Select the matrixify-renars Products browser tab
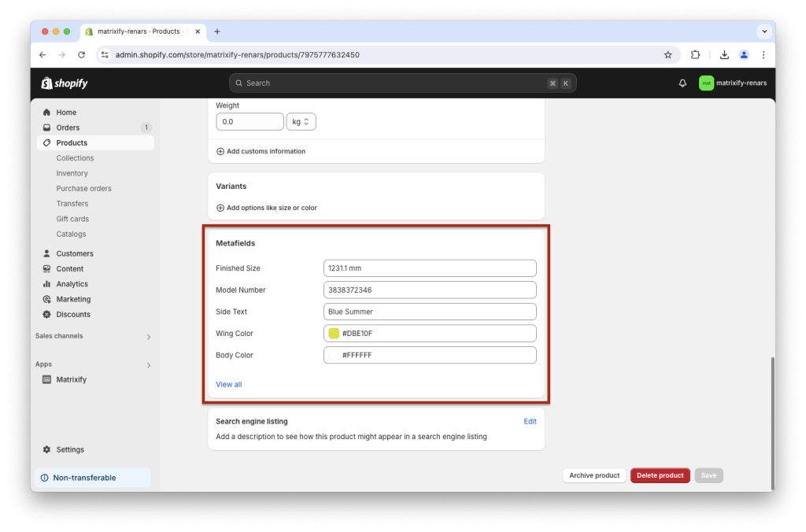The width and height of the screenshot is (806, 532). [142, 31]
